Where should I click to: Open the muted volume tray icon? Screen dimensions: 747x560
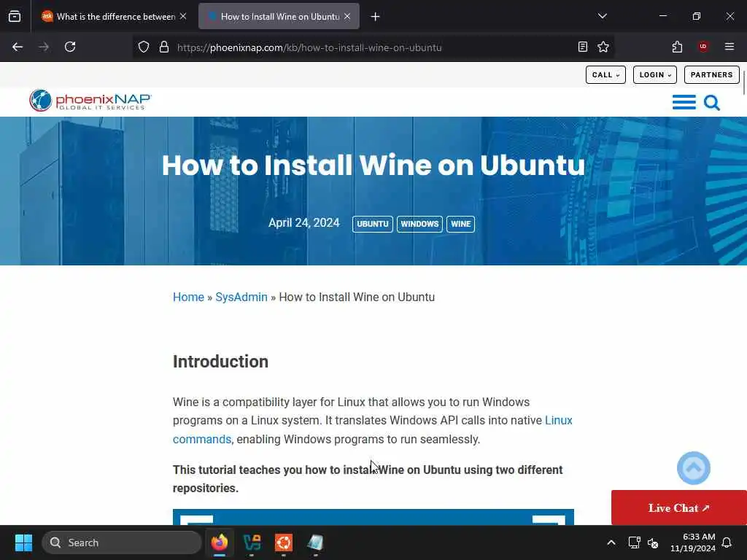tap(653, 542)
